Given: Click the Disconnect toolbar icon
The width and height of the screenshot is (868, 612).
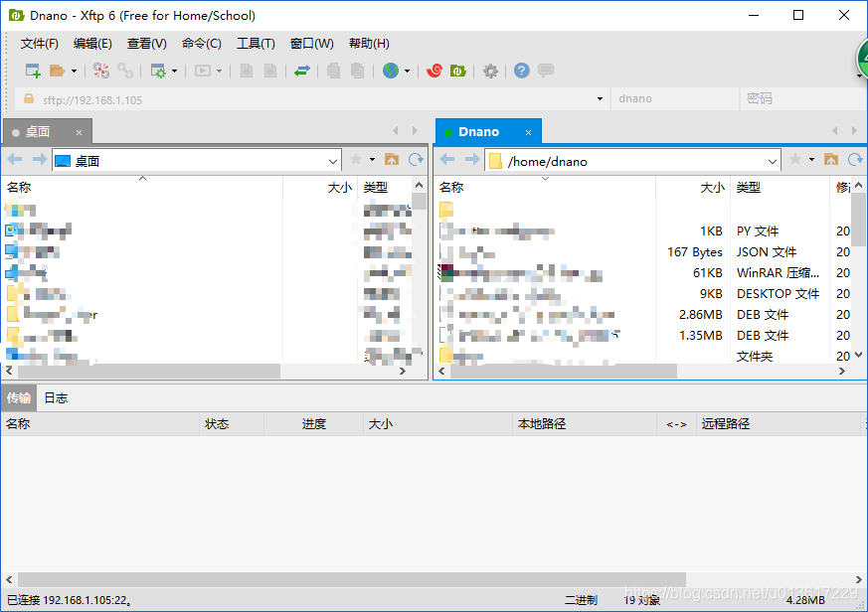Looking at the screenshot, I should (x=100, y=71).
